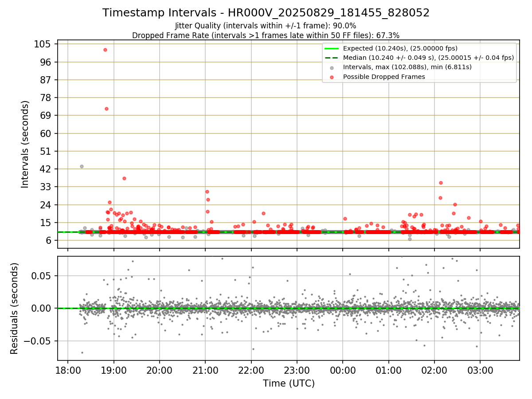Click the 'Dropped Frame Rate' 67.3% subtitle line
Image resolution: width=532 pixels, height=399 pixels.
point(266,35)
